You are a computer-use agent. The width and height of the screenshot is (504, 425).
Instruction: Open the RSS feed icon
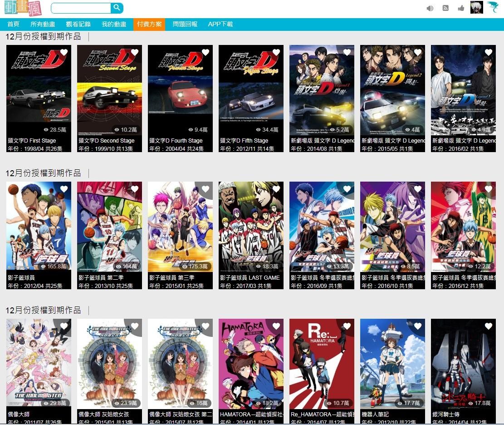(x=445, y=8)
